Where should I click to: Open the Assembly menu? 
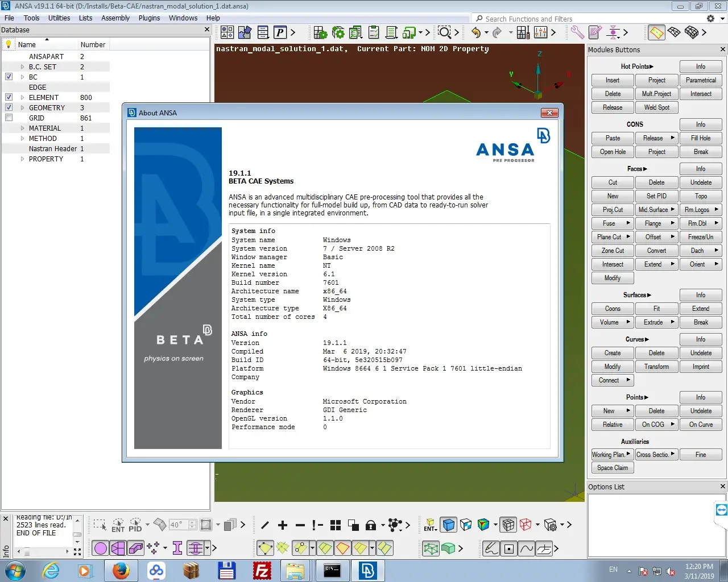click(115, 18)
